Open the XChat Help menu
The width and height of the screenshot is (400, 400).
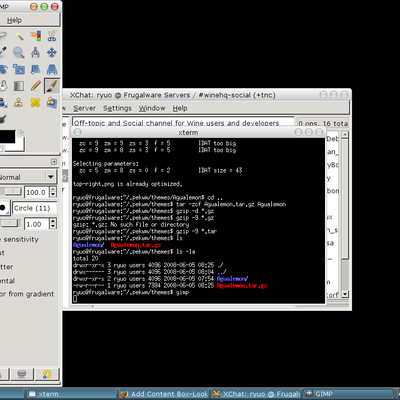click(x=180, y=108)
